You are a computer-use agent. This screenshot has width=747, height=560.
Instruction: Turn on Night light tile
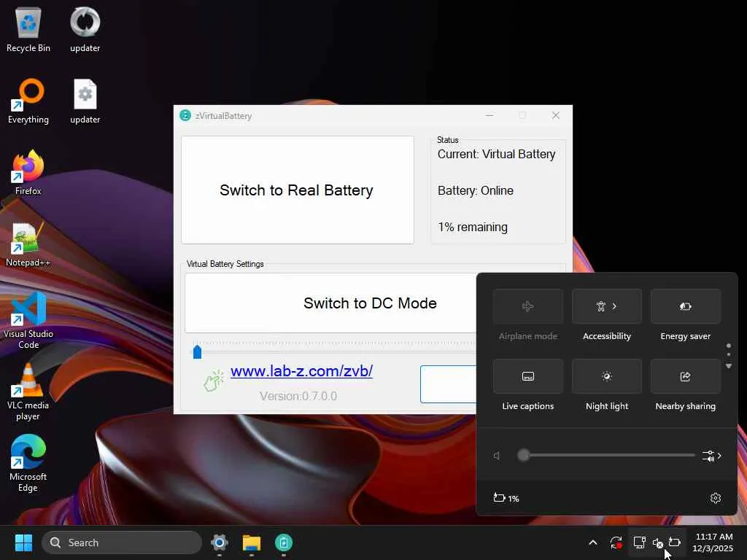click(x=607, y=376)
